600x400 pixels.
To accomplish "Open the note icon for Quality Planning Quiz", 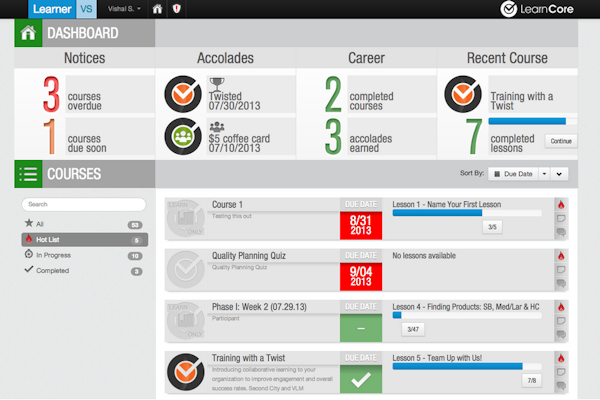I will tap(561, 269).
